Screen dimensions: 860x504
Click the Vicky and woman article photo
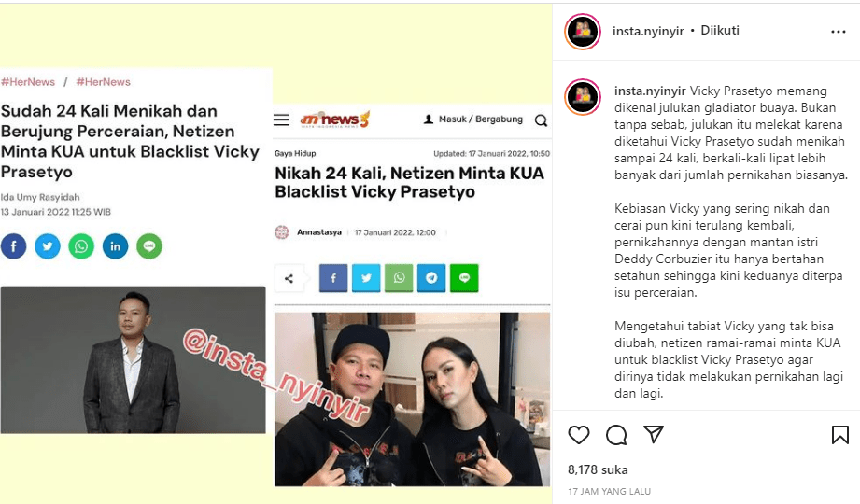tap(412, 399)
